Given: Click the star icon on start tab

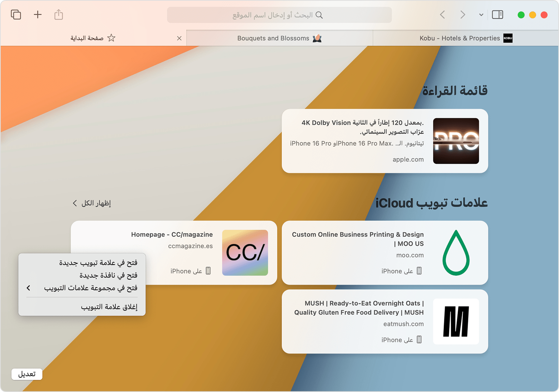Looking at the screenshot, I should coord(111,38).
